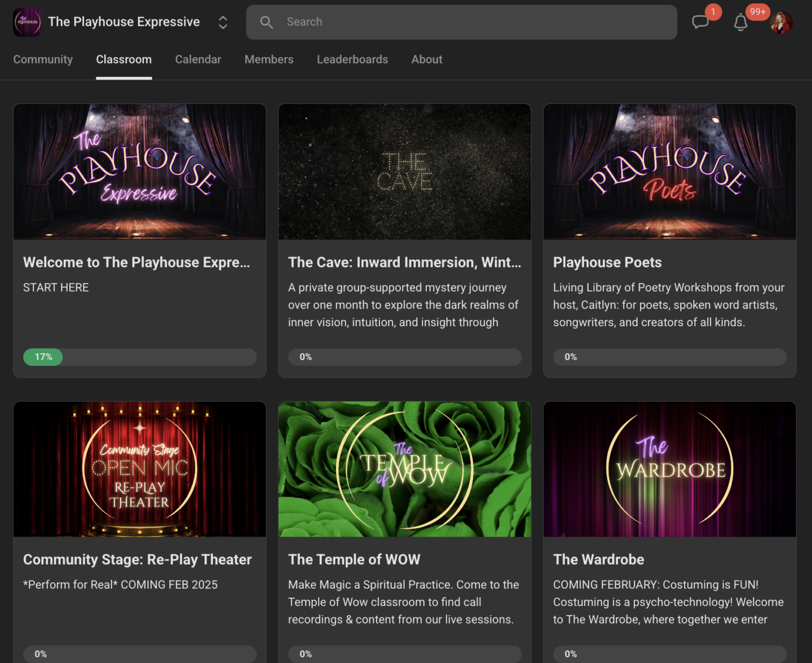The image size is (812, 663).
Task: Open the Welcome to The Playhouse course thumbnail
Action: (x=140, y=172)
